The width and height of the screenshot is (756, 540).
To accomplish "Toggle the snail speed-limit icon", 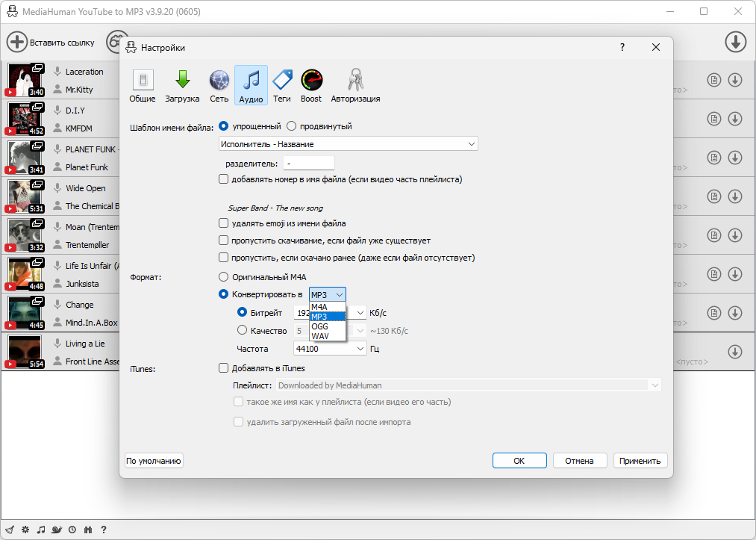I will click(57, 530).
